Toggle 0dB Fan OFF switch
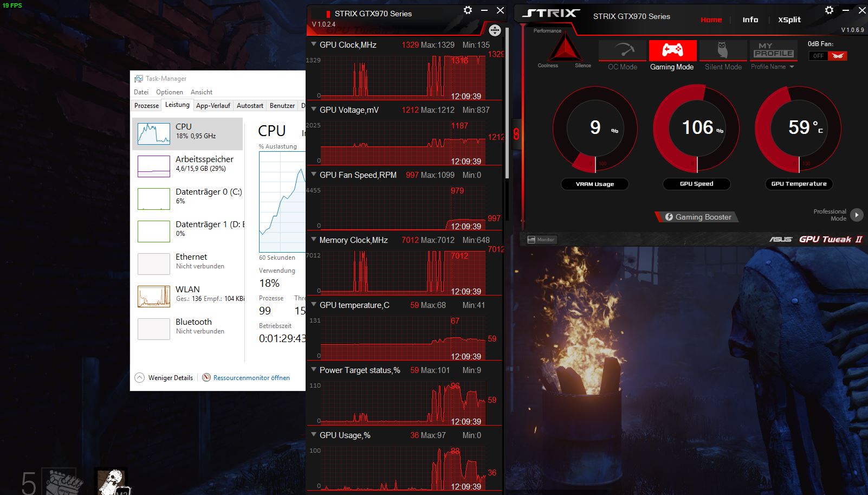868x495 pixels. click(x=828, y=56)
